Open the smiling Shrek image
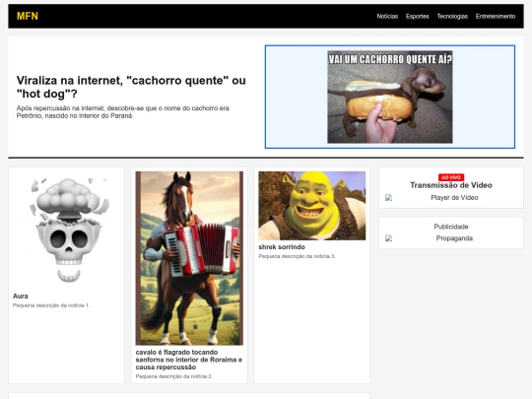The width and height of the screenshot is (532, 399). [312, 206]
